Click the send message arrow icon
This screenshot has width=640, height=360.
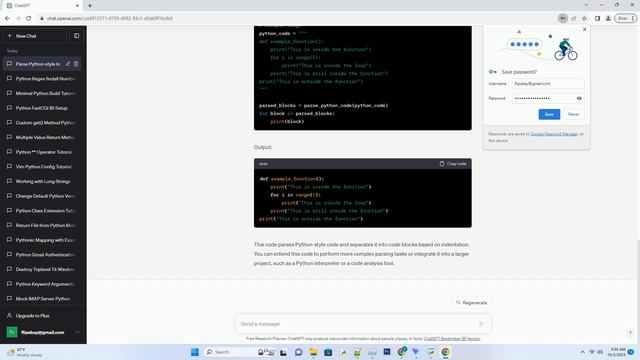pyautogui.click(x=482, y=324)
